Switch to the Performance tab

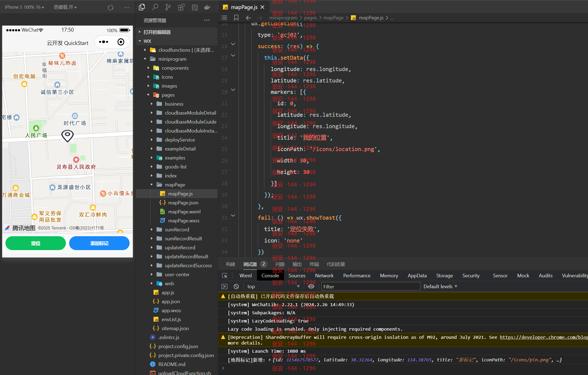[357, 276]
